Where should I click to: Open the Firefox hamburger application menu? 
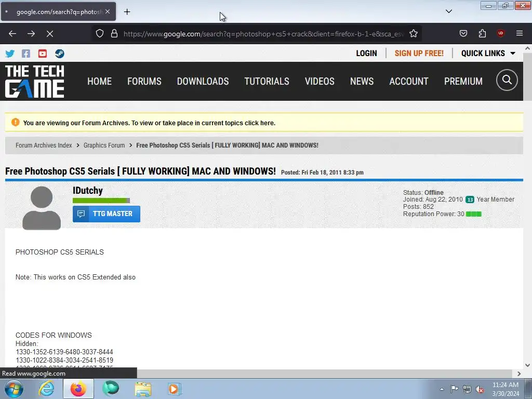coord(520,33)
